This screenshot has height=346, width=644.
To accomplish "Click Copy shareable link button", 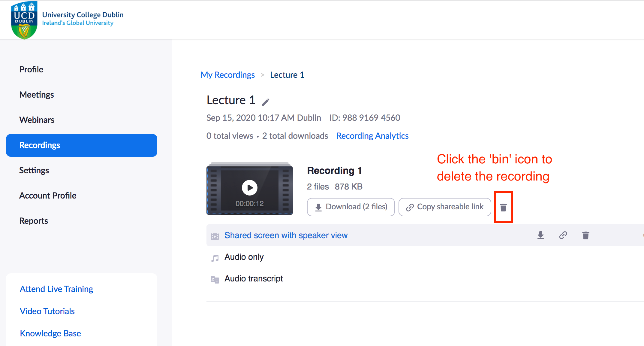I will tap(445, 207).
